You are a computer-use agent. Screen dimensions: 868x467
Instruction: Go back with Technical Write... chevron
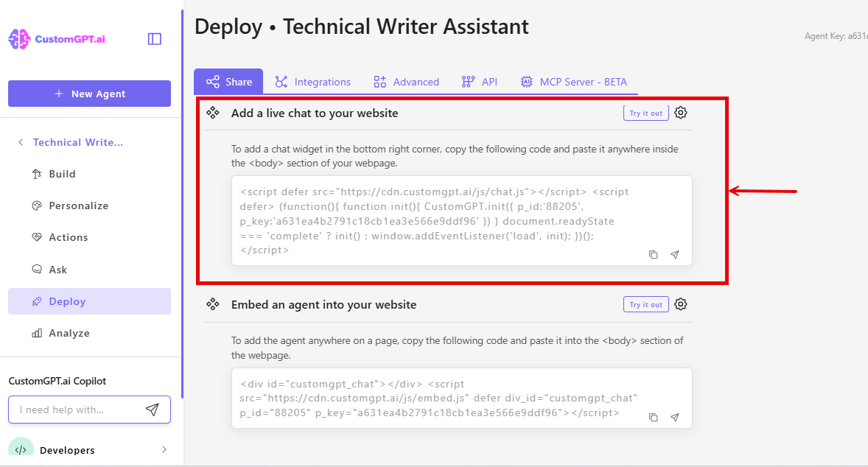tap(21, 142)
